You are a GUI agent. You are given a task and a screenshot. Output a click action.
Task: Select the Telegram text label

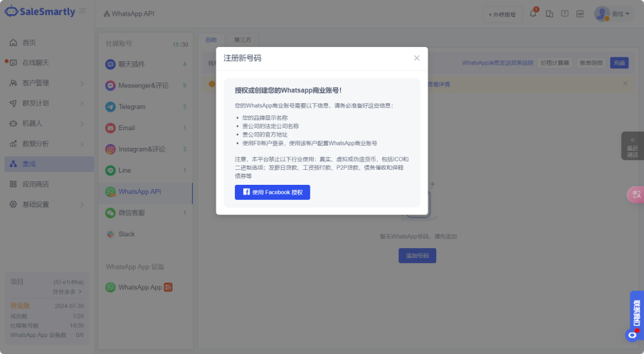(x=132, y=107)
